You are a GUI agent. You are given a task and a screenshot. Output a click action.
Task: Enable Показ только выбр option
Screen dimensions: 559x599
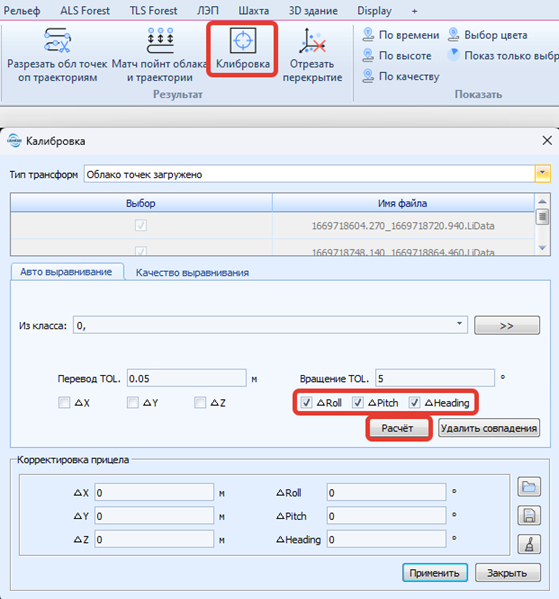tap(502, 55)
